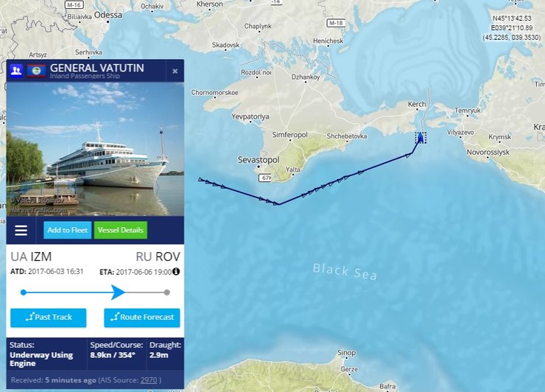The image size is (545, 392).
Task: Click the Sevastopol city label
Action: coord(259,160)
